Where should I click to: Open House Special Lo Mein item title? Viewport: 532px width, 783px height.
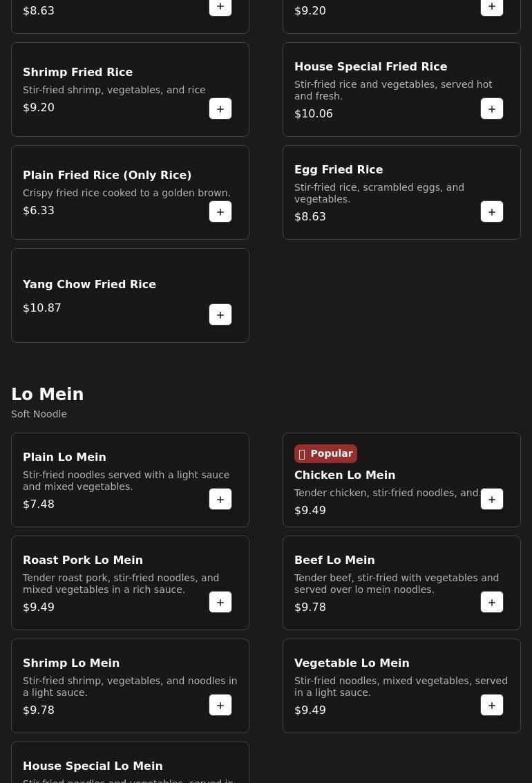point(93,766)
